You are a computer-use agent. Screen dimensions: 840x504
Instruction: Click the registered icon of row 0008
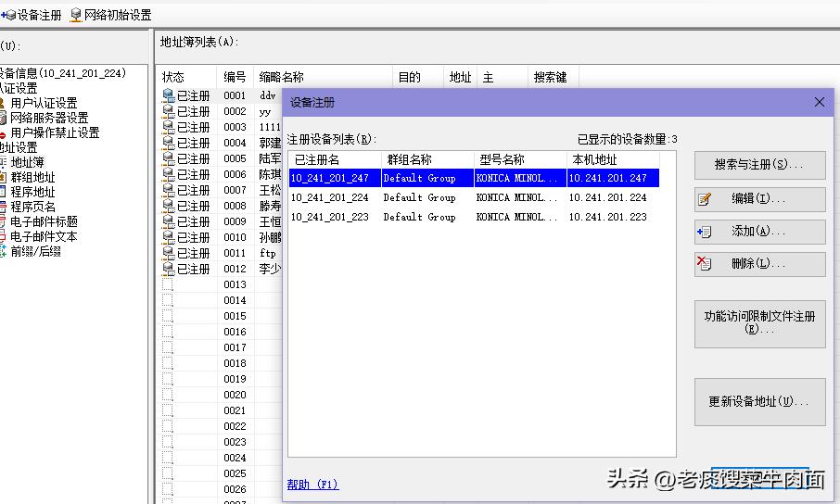coord(168,206)
